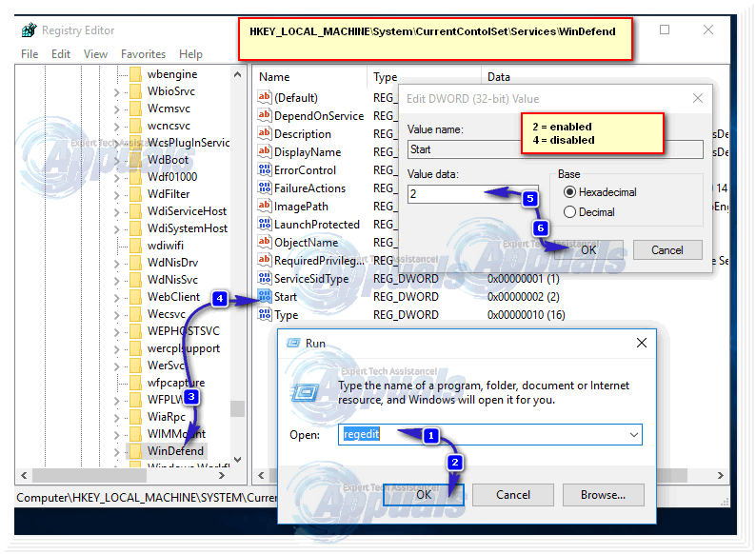Expand the WdiSystemHost tree node
This screenshot has height=554, width=756.
click(116, 228)
